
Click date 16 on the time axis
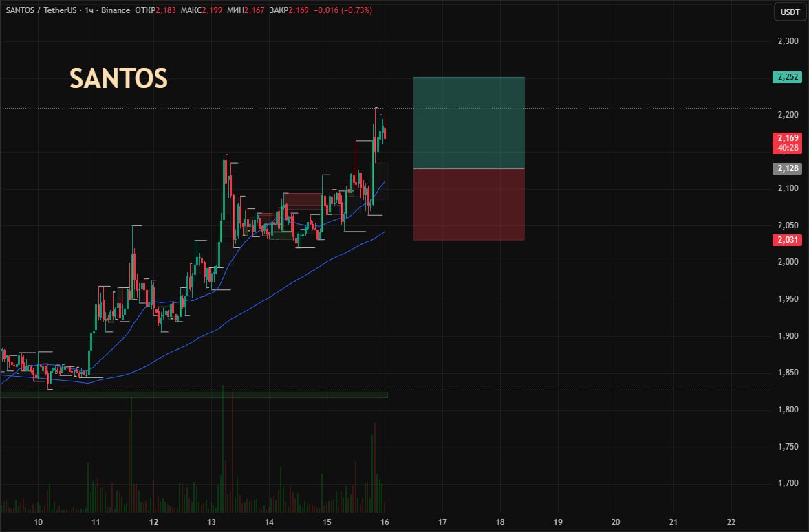tap(385, 522)
